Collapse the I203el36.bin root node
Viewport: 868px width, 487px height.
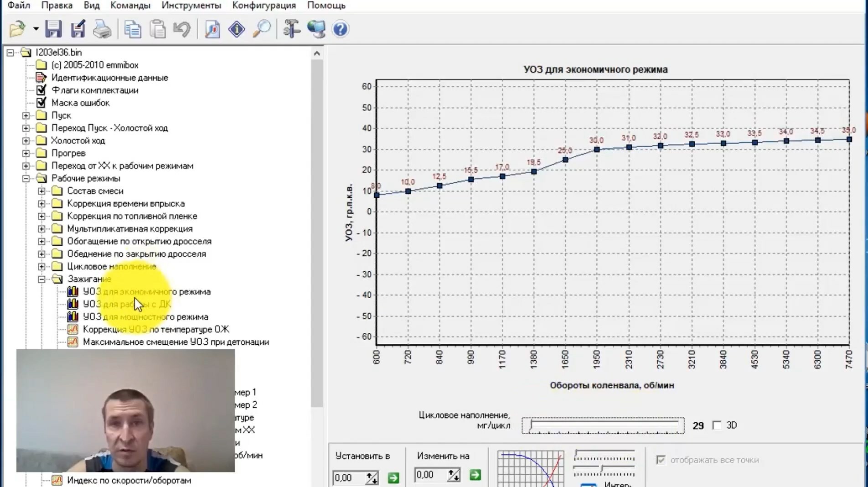click(10, 52)
